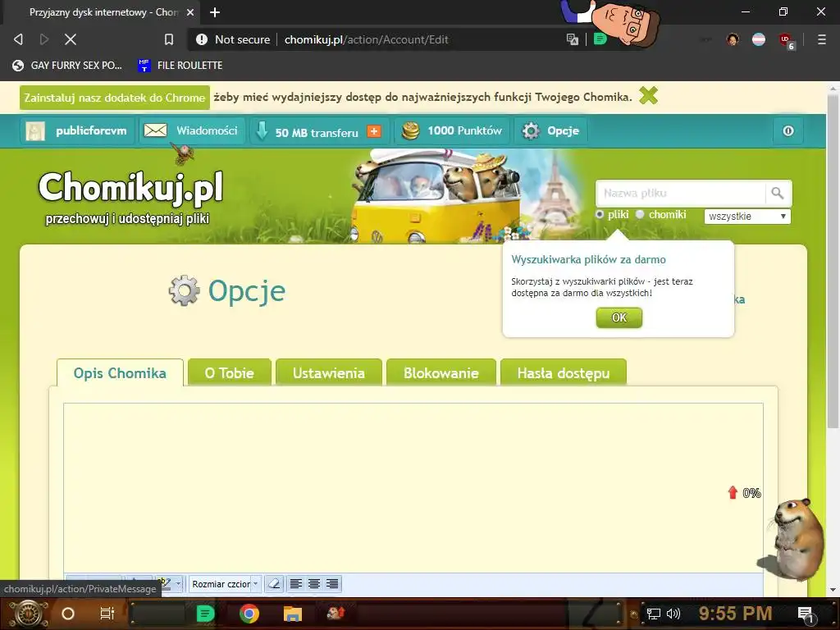
Task: Stop loading the page with the X button
Action: coord(71,39)
